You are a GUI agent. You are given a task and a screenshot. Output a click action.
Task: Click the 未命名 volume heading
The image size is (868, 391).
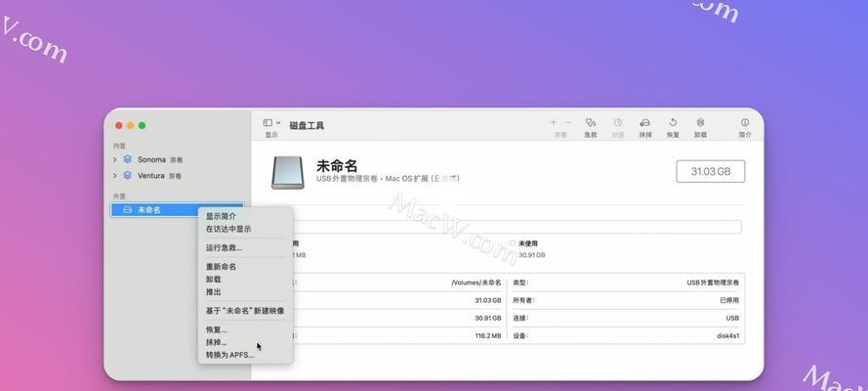(x=337, y=165)
